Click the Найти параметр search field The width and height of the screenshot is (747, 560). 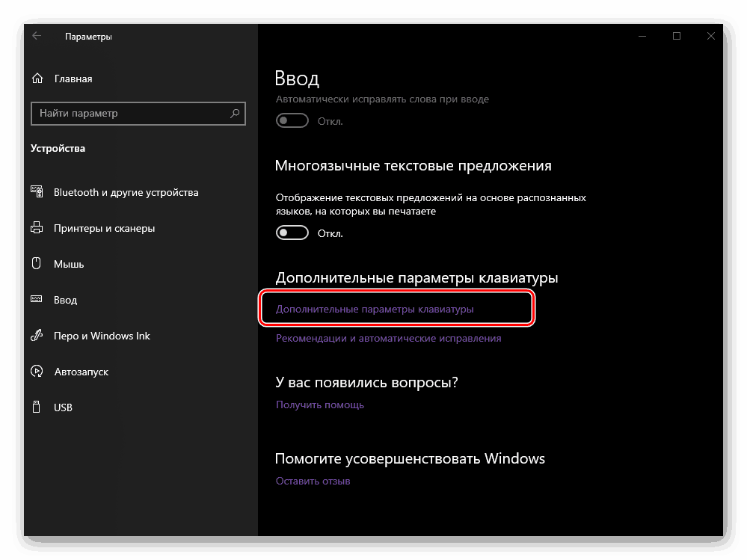127,114
